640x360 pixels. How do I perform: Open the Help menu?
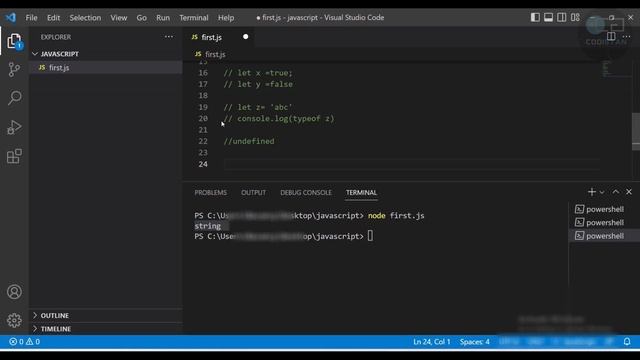226,18
